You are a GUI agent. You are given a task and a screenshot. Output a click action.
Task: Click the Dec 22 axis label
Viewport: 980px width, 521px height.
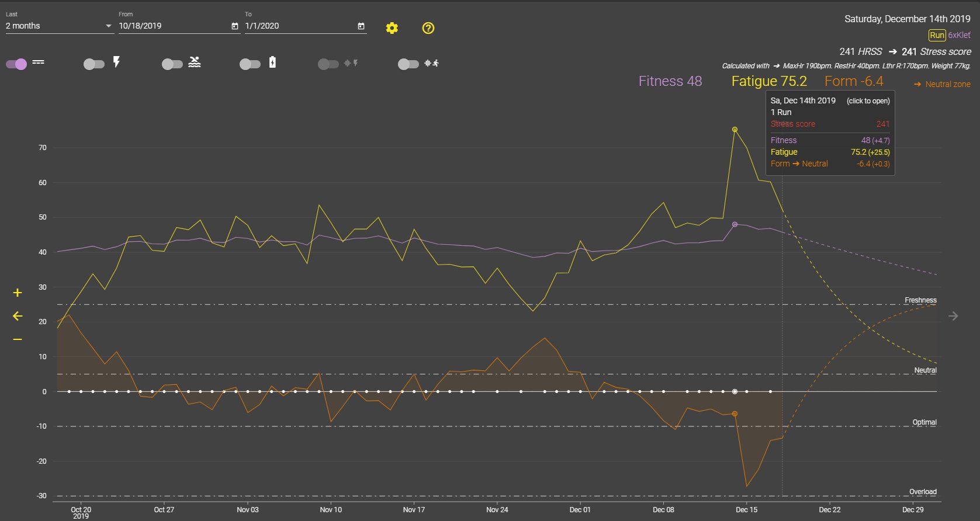(830, 509)
